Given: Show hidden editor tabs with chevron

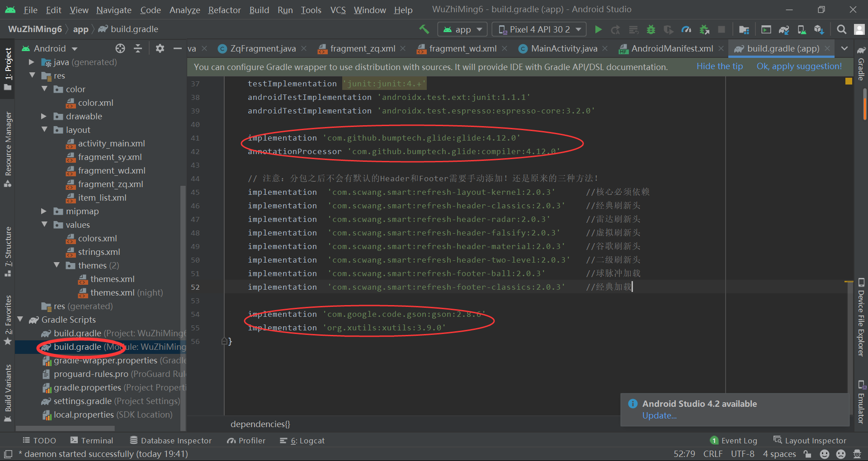Looking at the screenshot, I should [844, 48].
